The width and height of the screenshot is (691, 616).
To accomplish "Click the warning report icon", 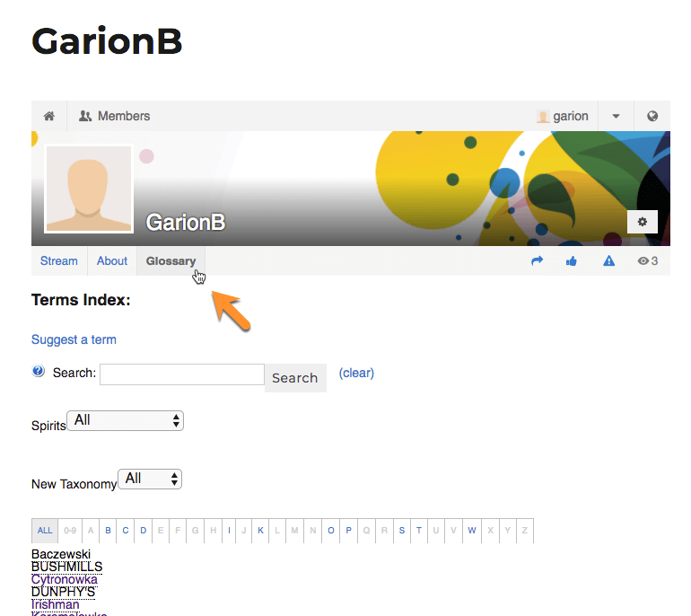I will tap(608, 261).
